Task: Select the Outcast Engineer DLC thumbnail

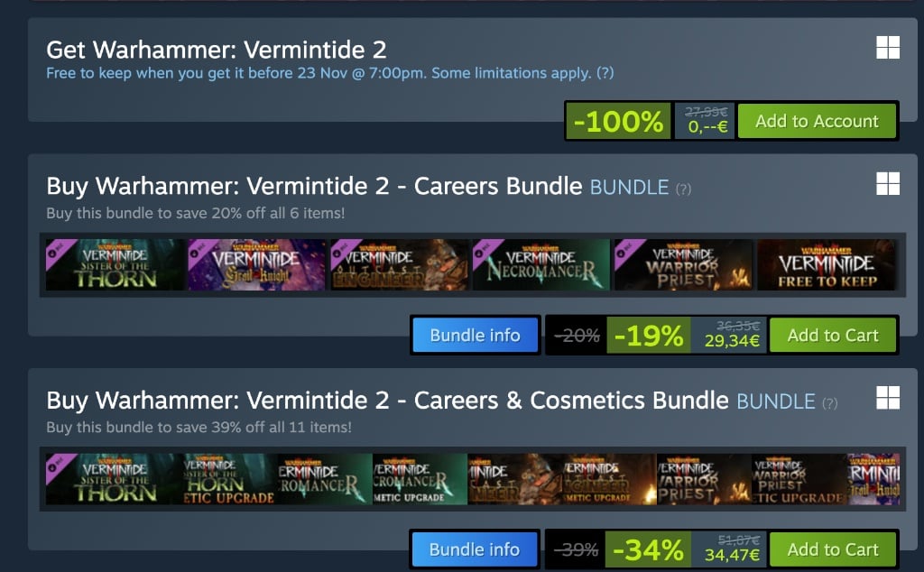Action: (399, 265)
